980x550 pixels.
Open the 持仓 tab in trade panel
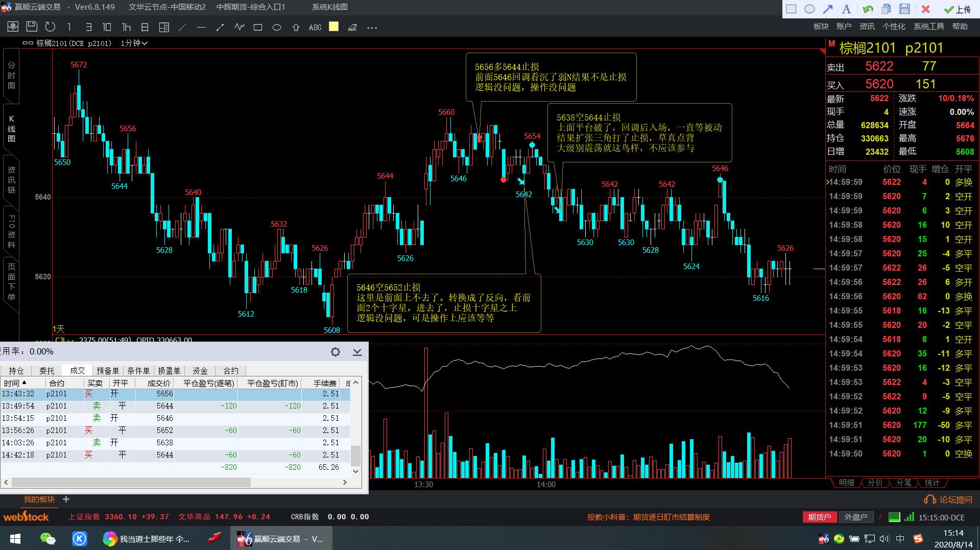coord(16,371)
